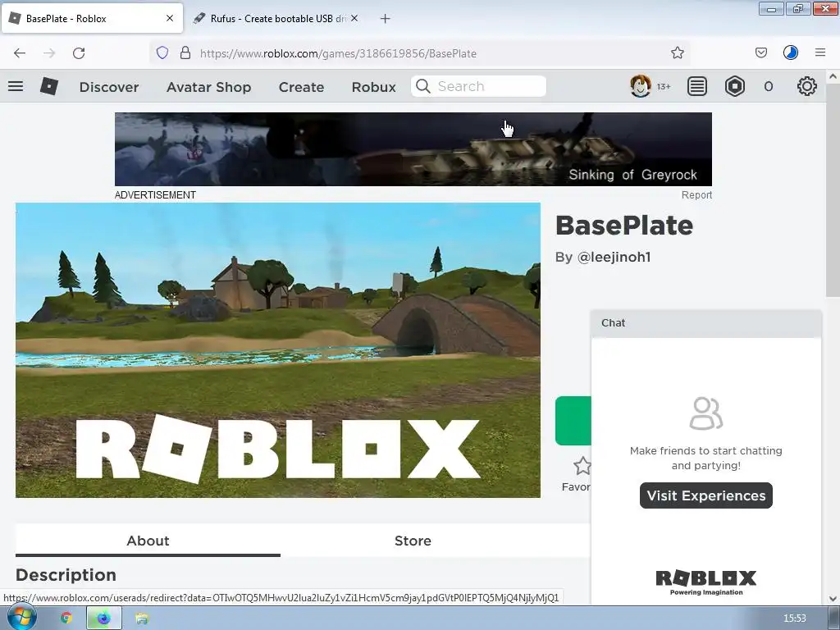
Task: Click the Roblox logo home icon
Action: [48, 86]
